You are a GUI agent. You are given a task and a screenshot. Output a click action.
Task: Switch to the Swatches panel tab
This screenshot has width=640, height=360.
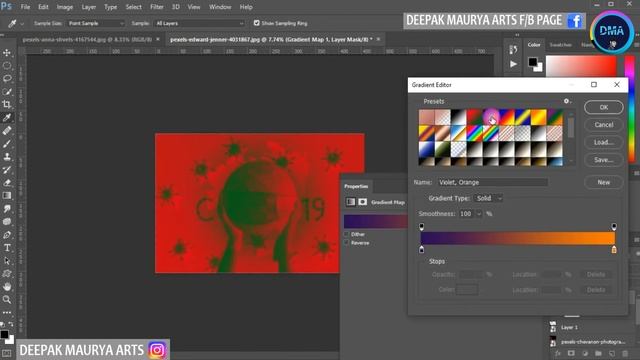[x=560, y=45]
